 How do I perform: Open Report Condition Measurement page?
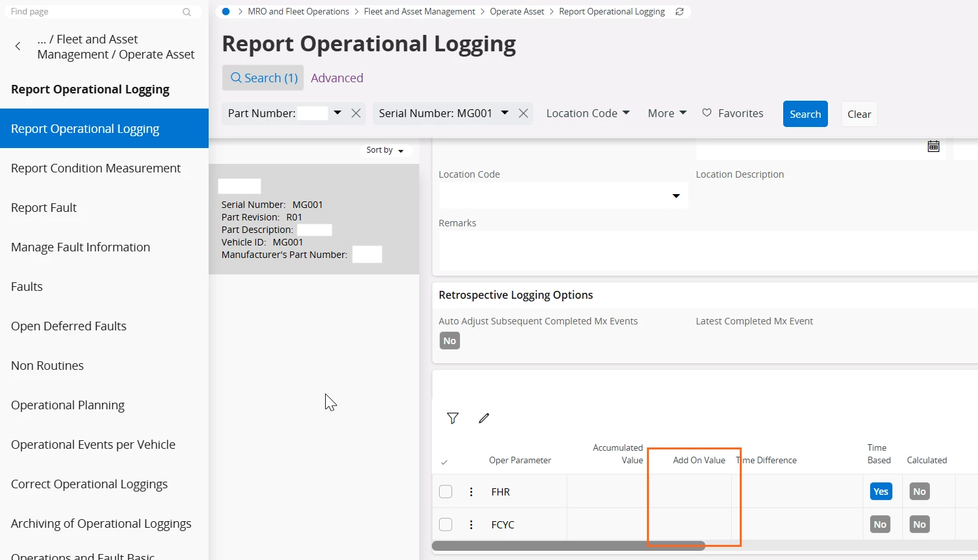click(x=96, y=168)
